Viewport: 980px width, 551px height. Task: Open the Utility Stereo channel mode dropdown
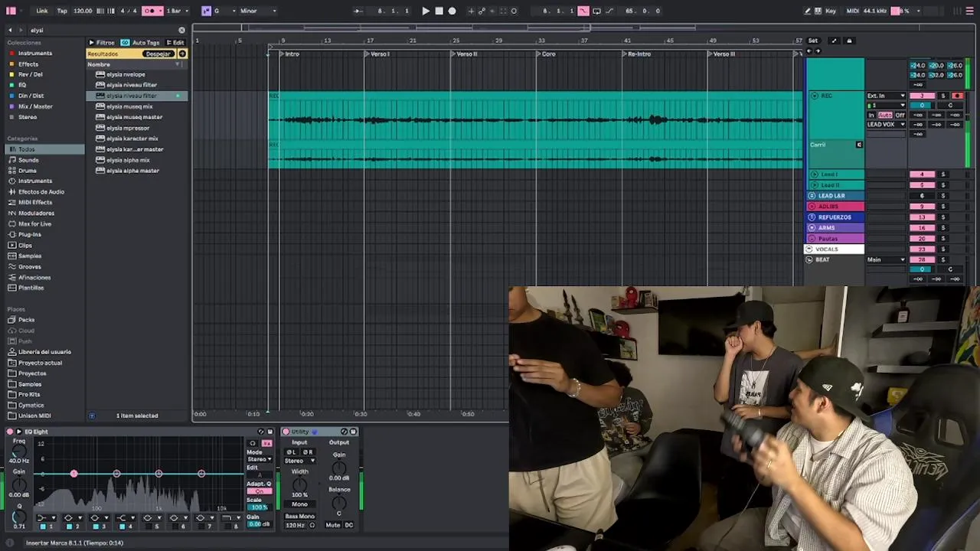coord(300,461)
